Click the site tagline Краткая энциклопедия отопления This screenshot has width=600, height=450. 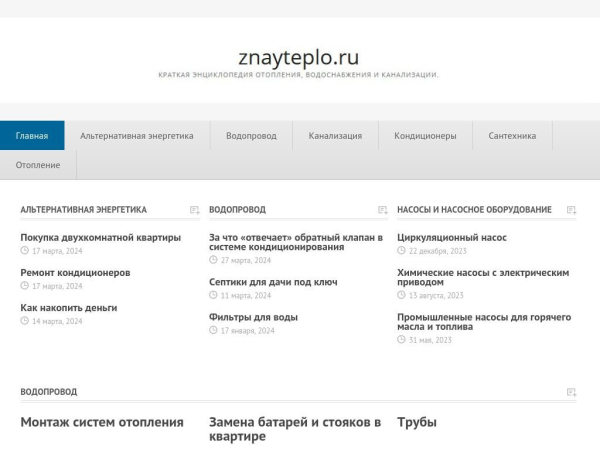pos(298,75)
